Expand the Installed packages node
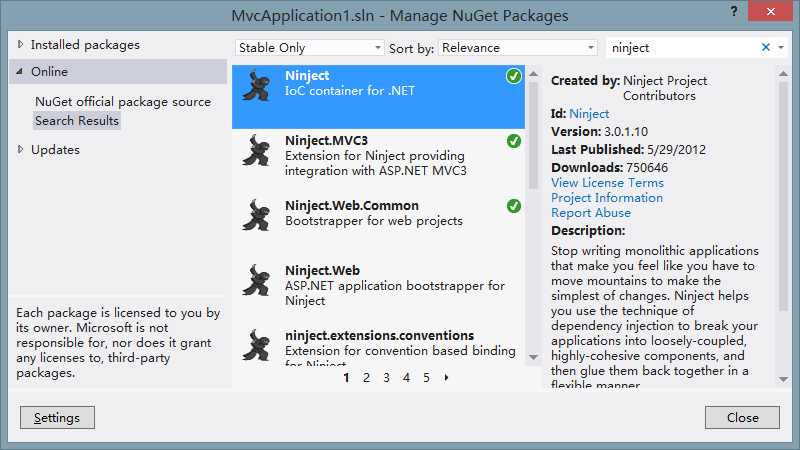The width and height of the screenshot is (800, 450). [20, 44]
